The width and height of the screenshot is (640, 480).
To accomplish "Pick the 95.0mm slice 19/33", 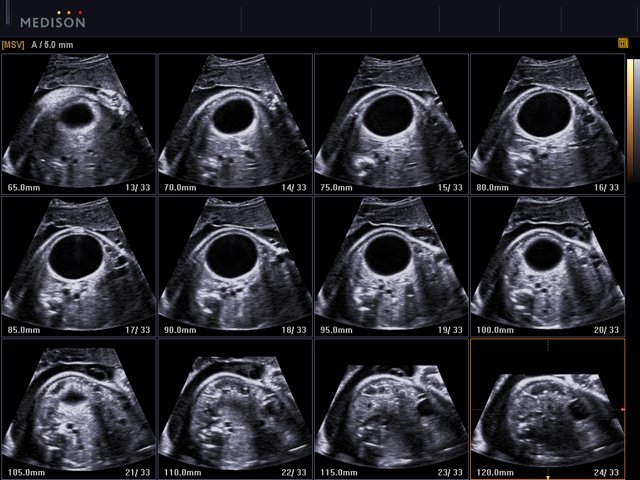I will 391,265.
